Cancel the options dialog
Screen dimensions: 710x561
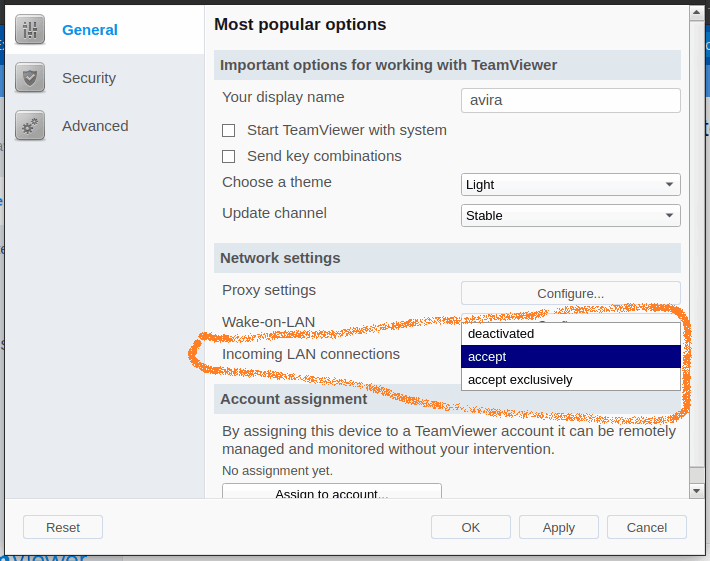point(647,527)
